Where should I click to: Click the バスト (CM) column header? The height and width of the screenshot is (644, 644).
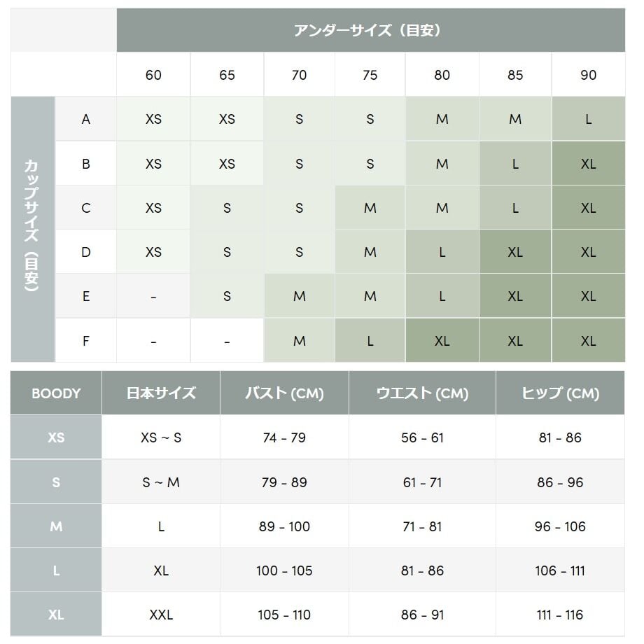[x=284, y=393]
